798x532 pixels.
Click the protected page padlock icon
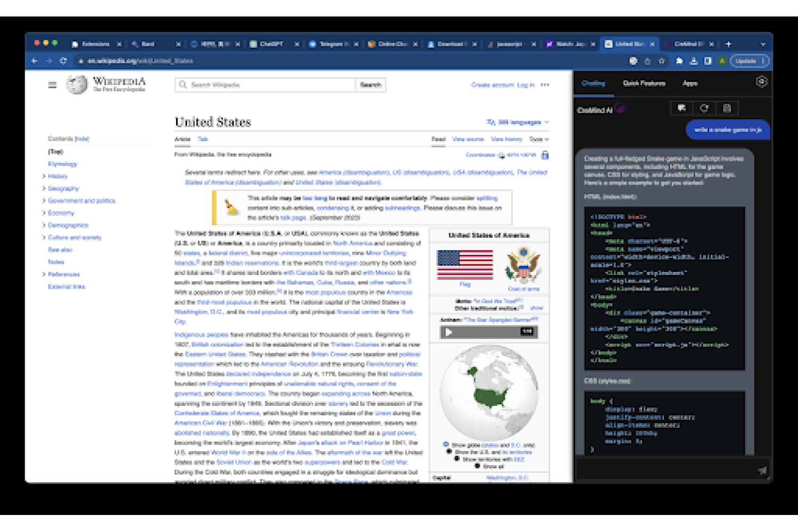(545, 155)
